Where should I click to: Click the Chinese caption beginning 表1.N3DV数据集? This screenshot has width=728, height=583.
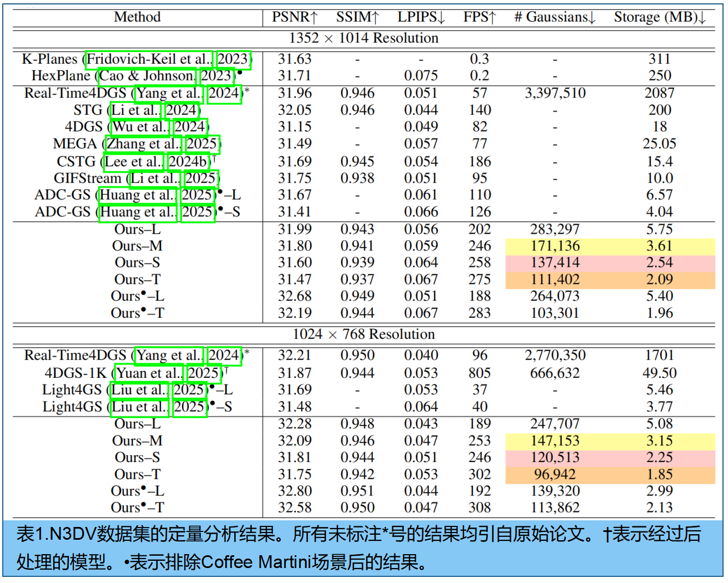point(358,548)
